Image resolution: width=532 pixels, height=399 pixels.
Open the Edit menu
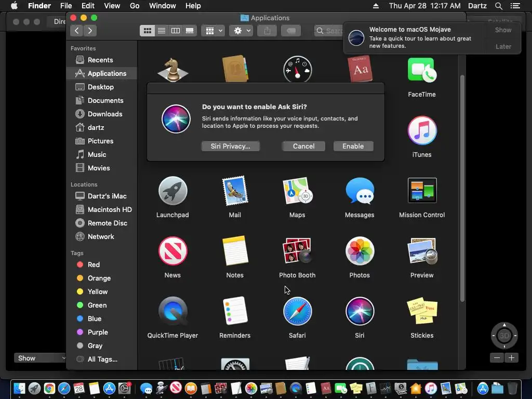coord(88,6)
